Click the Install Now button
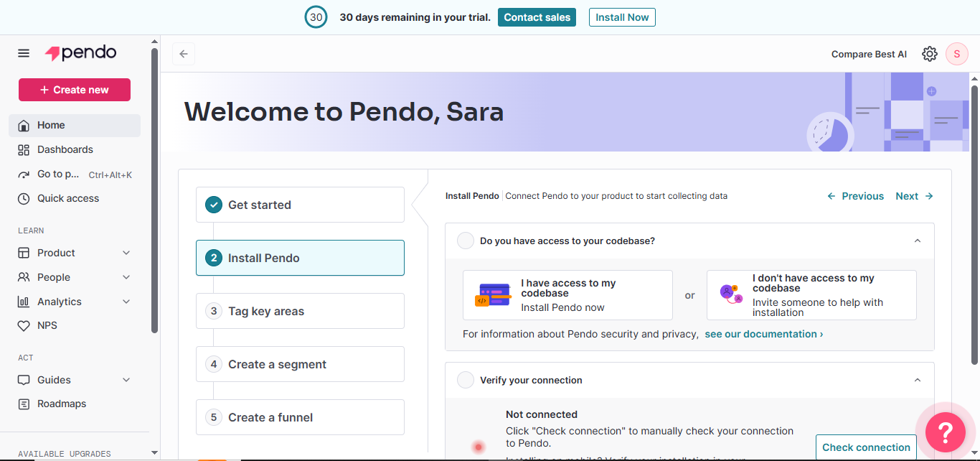 (622, 17)
